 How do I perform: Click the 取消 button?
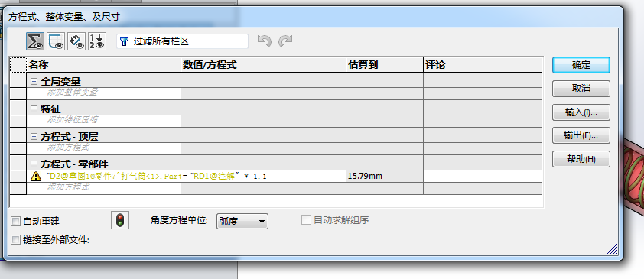[x=581, y=89]
